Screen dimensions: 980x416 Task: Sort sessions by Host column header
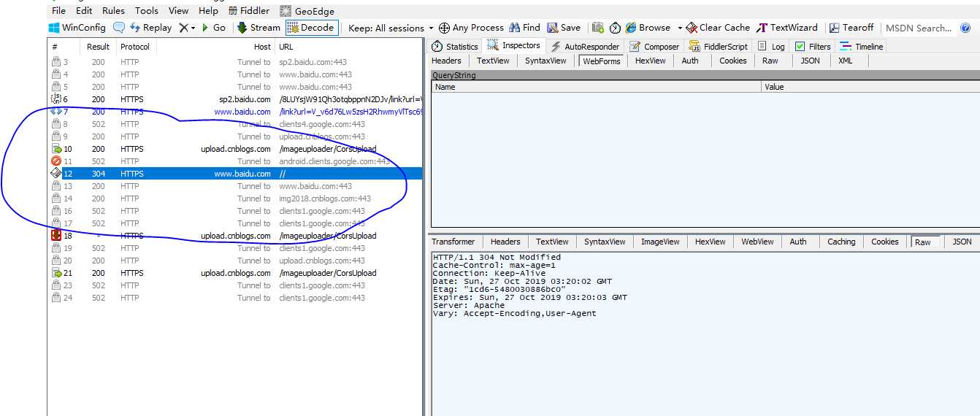pos(216,46)
